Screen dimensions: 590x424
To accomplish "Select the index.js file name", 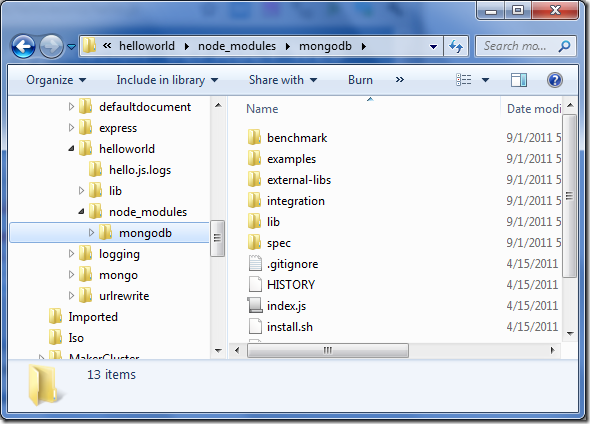I will [286, 306].
